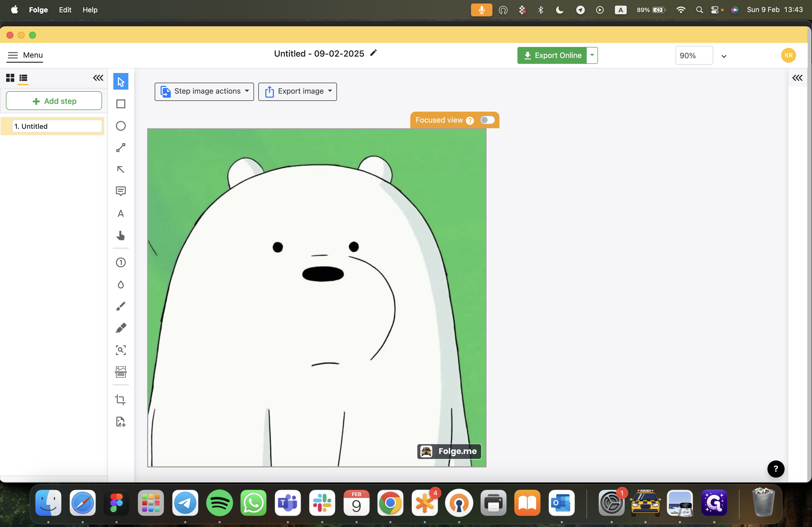
Task: Choose the text annotation tool
Action: click(x=121, y=214)
